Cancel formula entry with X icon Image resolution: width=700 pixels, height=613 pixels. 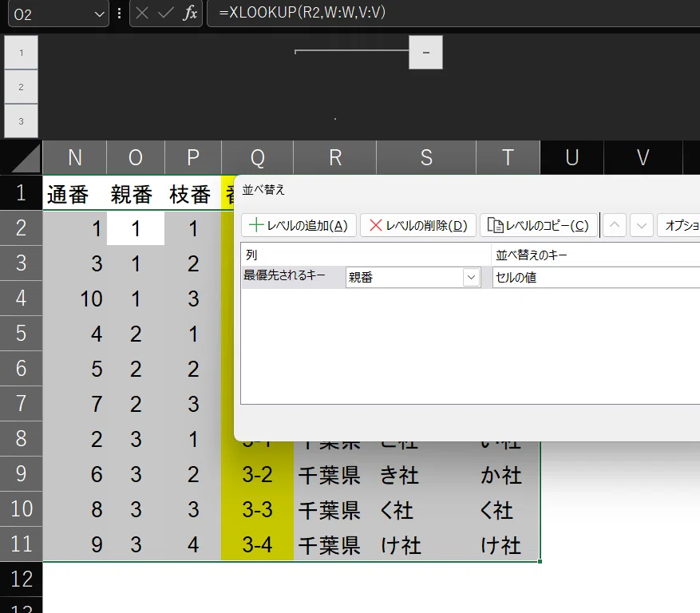click(142, 14)
